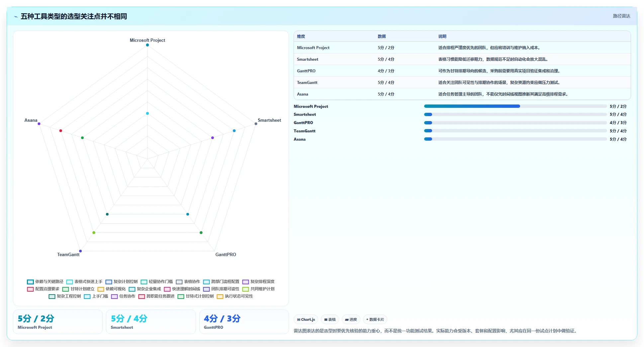
Task: Click the footnote text beginning 雷达图表达的是
Action: [x=436, y=331]
